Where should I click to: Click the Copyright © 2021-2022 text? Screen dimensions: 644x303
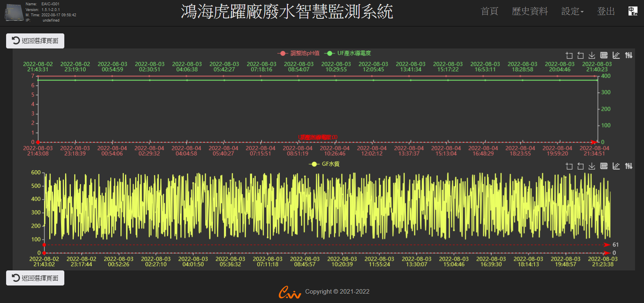(x=337, y=292)
